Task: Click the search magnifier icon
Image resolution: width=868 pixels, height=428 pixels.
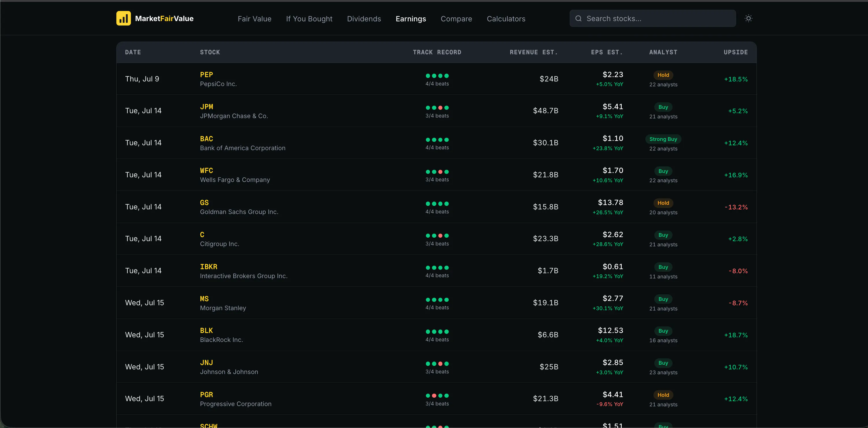Action: pyautogui.click(x=578, y=18)
